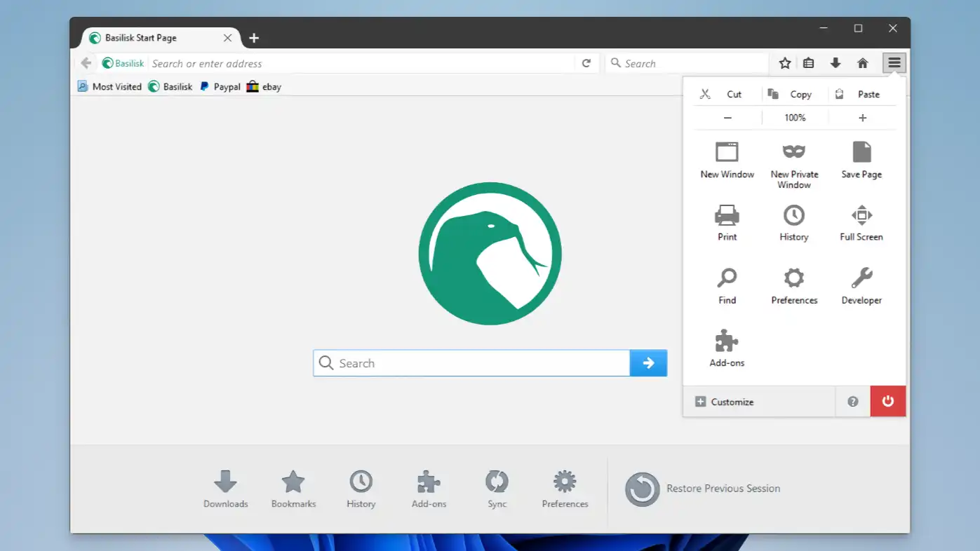Decrease zoom with the minus control

click(x=726, y=117)
